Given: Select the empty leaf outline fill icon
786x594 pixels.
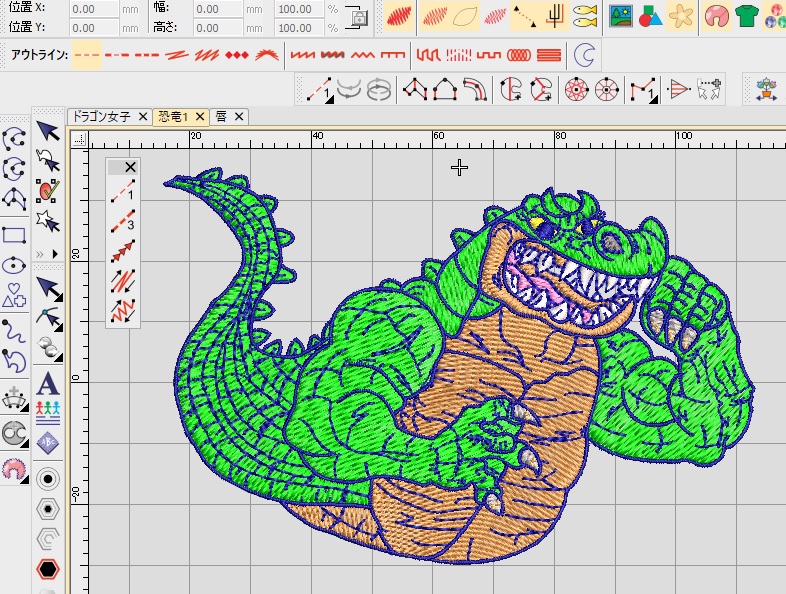Looking at the screenshot, I should tap(465, 16).
